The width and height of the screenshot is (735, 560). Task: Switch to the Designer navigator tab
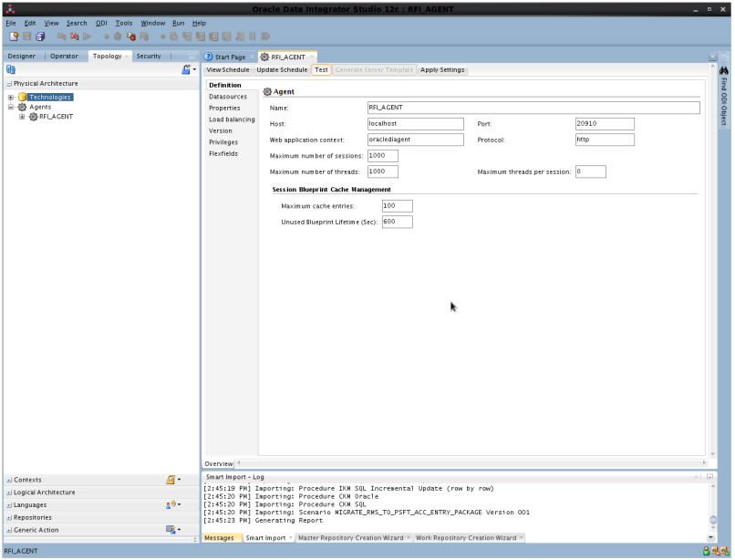[22, 57]
